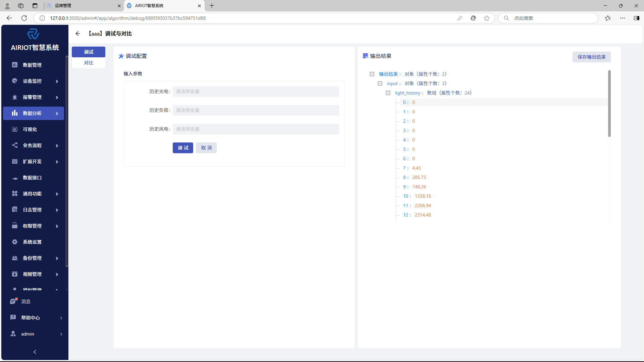Click the 调试 run button
Screen dimensions: 644x362
coord(183,148)
